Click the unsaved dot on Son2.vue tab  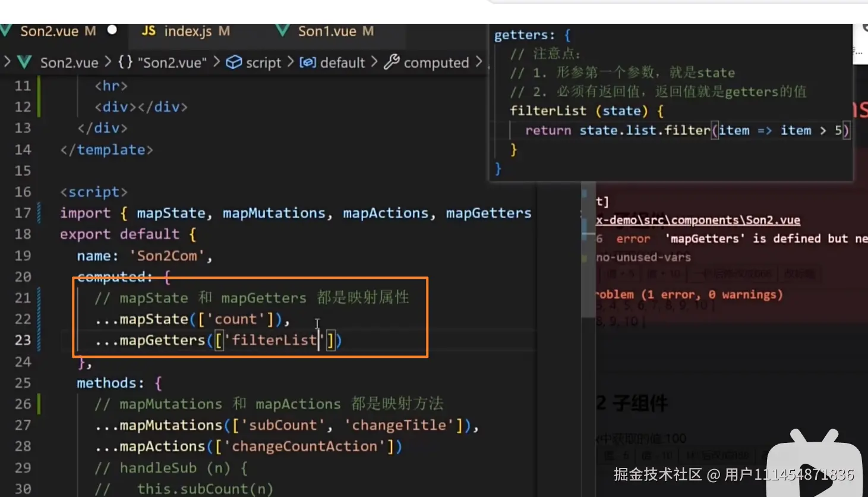(112, 30)
